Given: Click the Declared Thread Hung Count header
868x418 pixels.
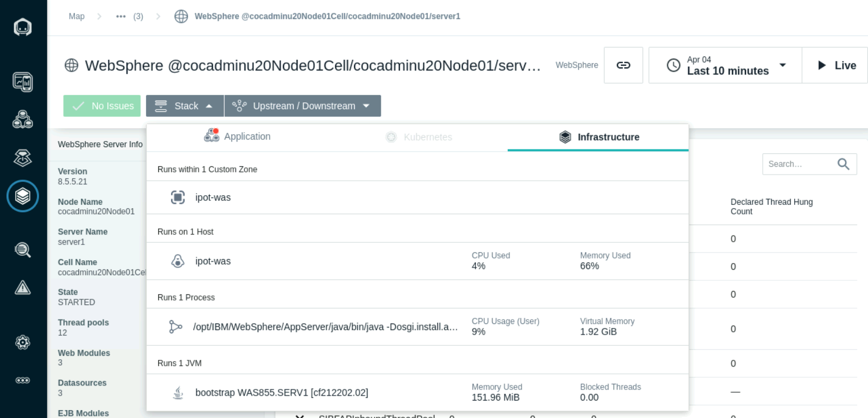Looking at the screenshot, I should (x=772, y=206).
